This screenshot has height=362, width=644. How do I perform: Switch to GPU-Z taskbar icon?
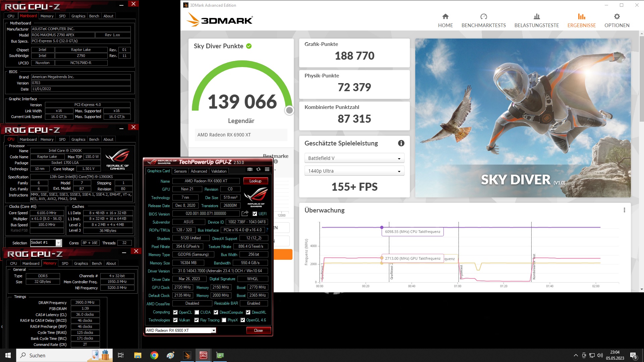pyautogui.click(x=220, y=355)
